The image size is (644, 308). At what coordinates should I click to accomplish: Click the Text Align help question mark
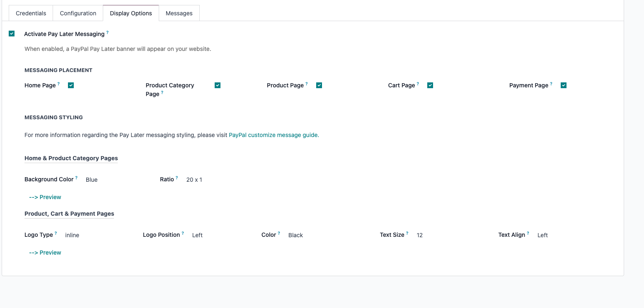(528, 233)
